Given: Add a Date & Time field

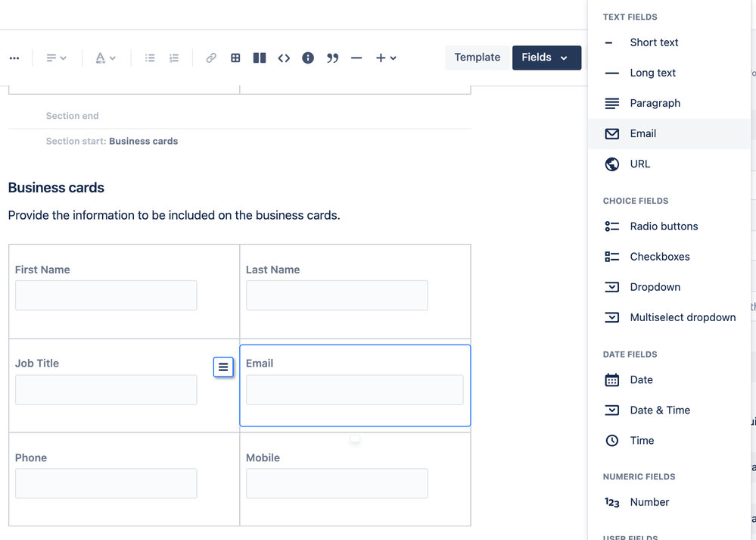Looking at the screenshot, I should click(669, 410).
